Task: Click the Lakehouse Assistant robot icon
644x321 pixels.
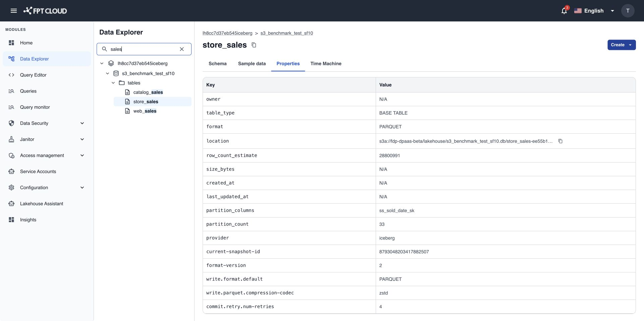Action: click(11, 204)
